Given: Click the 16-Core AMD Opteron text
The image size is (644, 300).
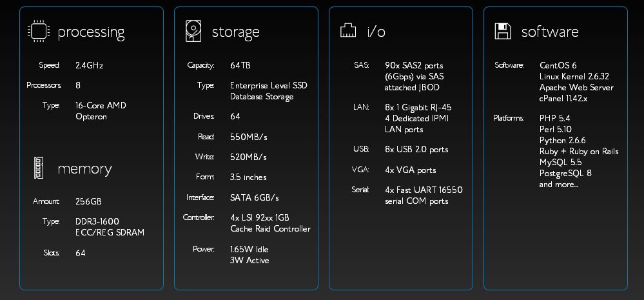Looking at the screenshot, I should click(x=101, y=111).
